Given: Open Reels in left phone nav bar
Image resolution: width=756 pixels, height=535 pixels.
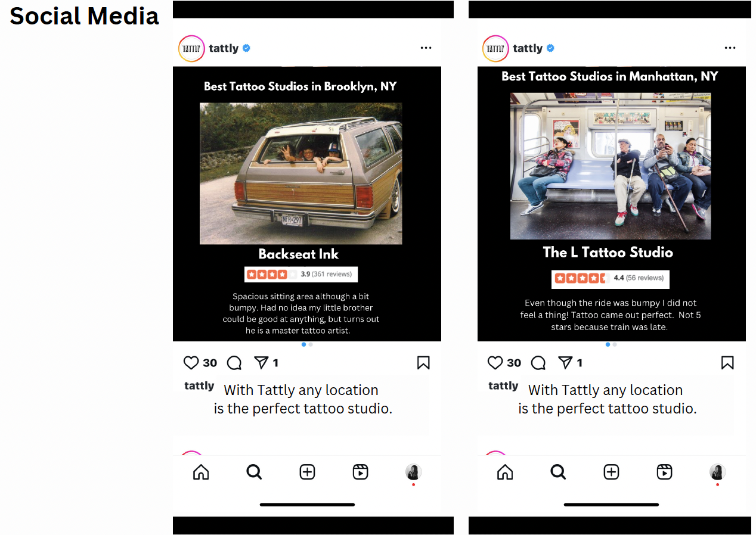Looking at the screenshot, I should pos(360,472).
